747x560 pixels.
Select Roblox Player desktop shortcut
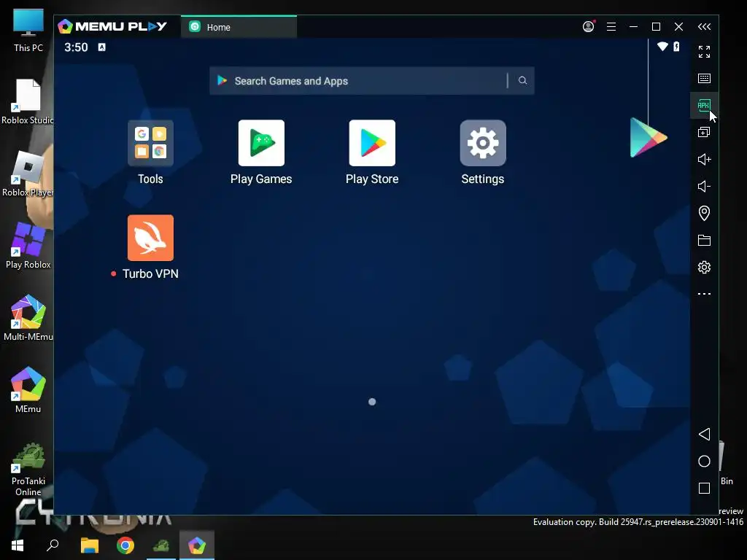click(27, 174)
